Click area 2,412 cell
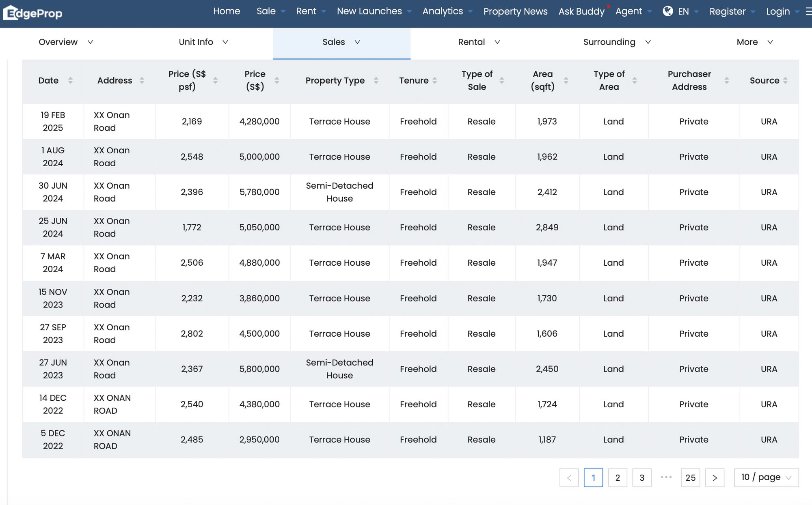Viewport: 812px width, 505px height. 547,192
